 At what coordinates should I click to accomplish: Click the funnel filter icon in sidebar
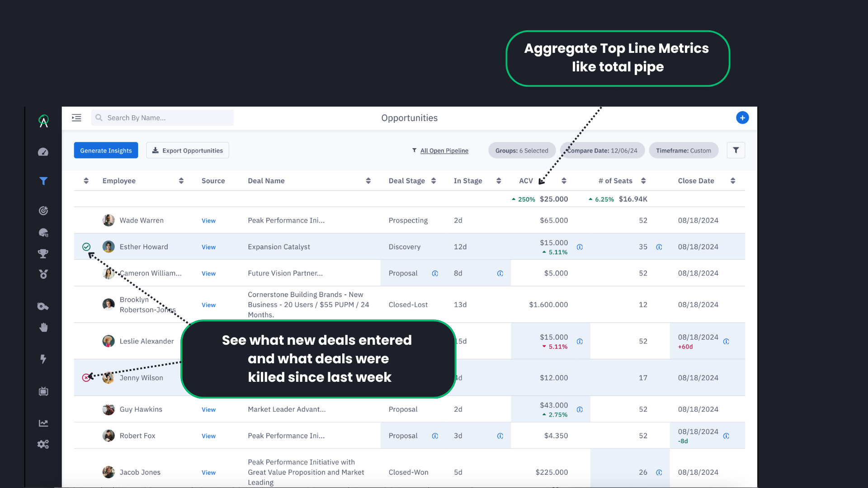[43, 181]
